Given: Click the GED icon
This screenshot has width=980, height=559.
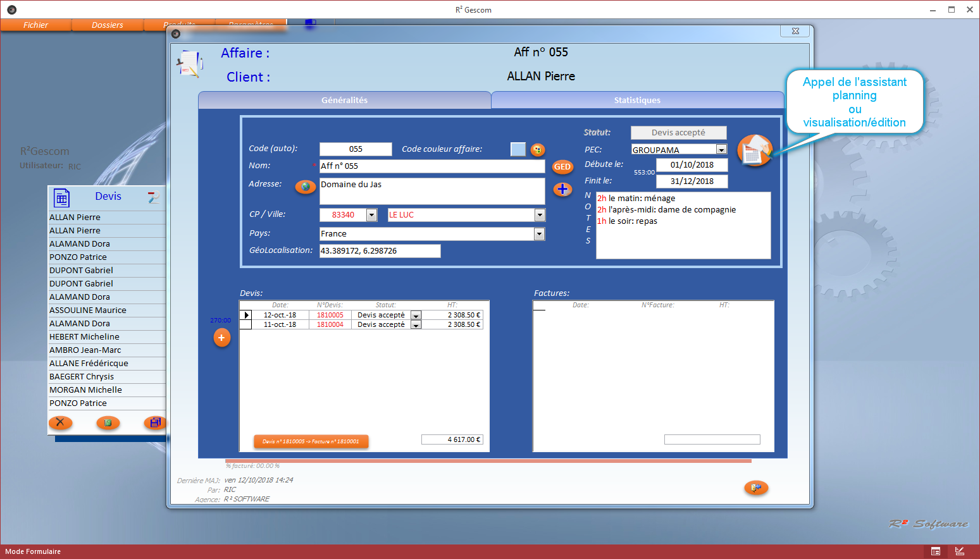Looking at the screenshot, I should pos(562,167).
